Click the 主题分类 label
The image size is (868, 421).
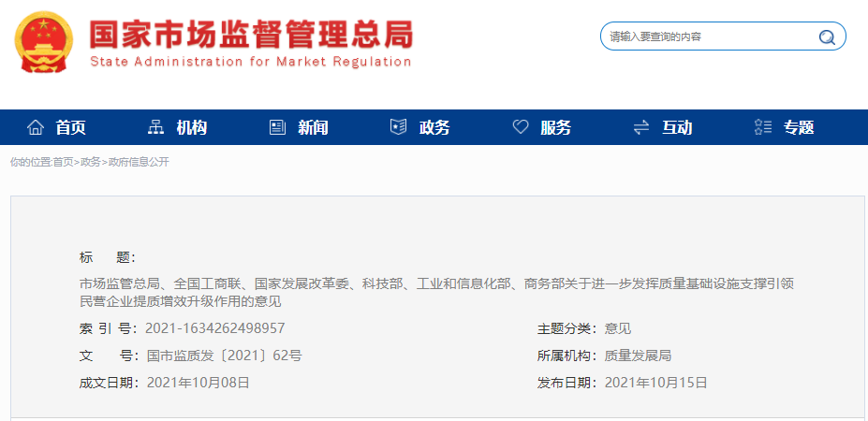tap(566, 328)
